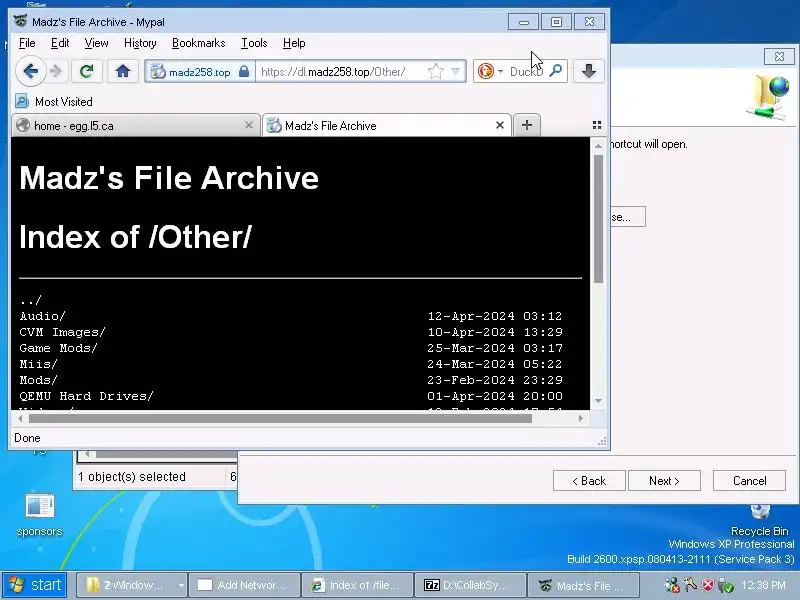Open the Windows Start menu
This screenshot has width=800, height=600.
[x=35, y=585]
